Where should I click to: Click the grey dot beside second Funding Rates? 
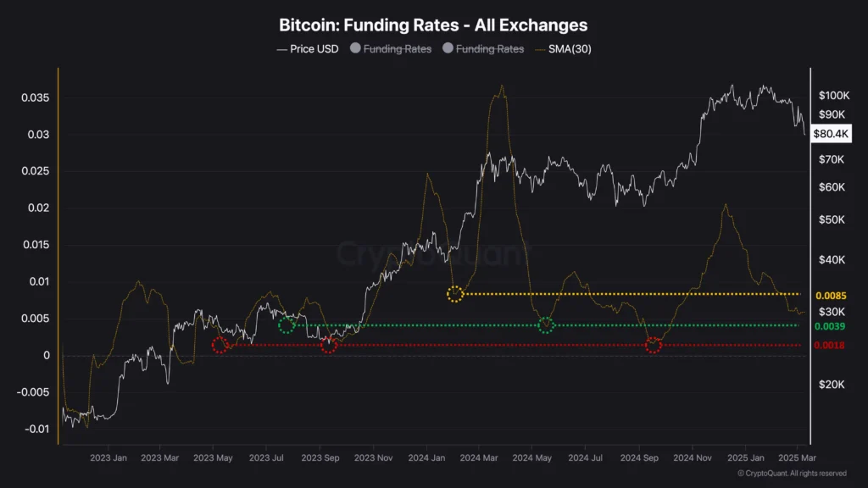coord(448,49)
